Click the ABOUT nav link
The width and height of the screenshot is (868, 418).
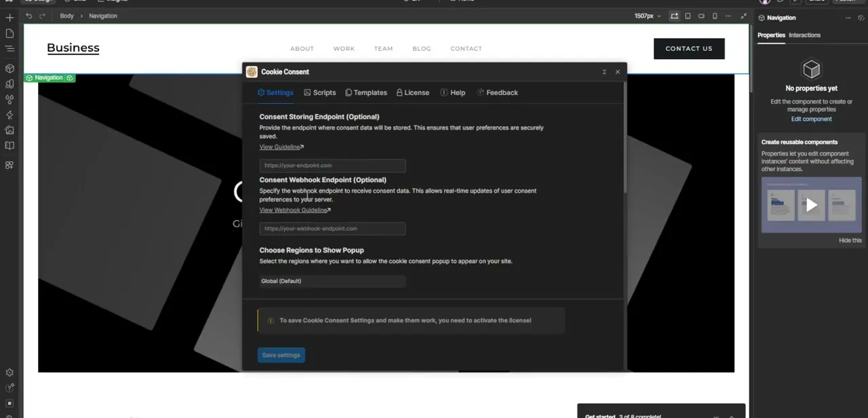302,49
